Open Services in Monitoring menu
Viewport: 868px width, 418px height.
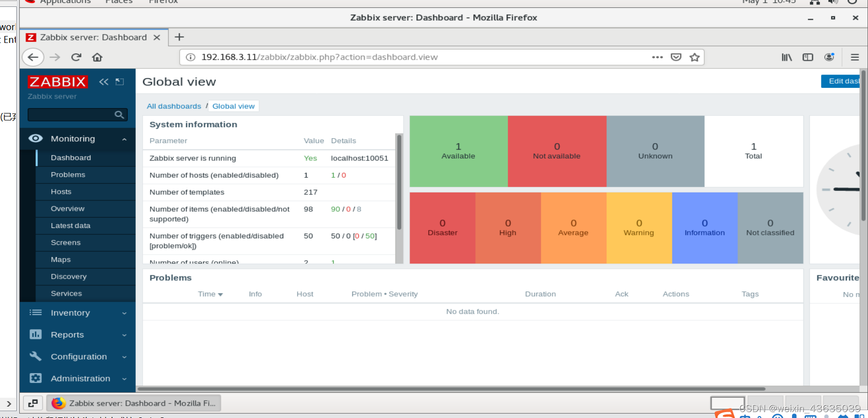pyautogui.click(x=86, y=293)
